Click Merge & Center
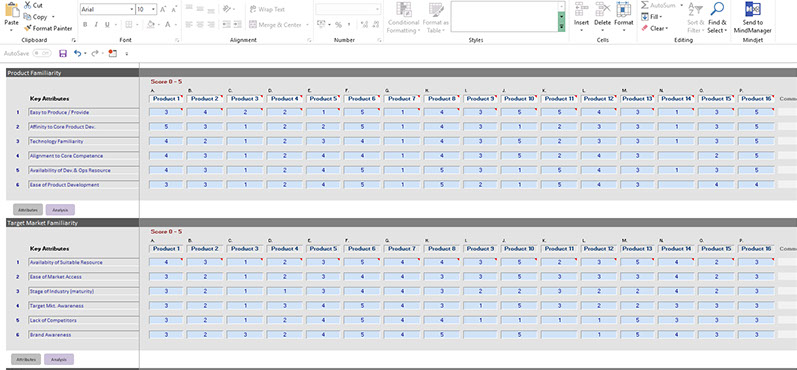This screenshot has height=370, width=797. pos(275,24)
